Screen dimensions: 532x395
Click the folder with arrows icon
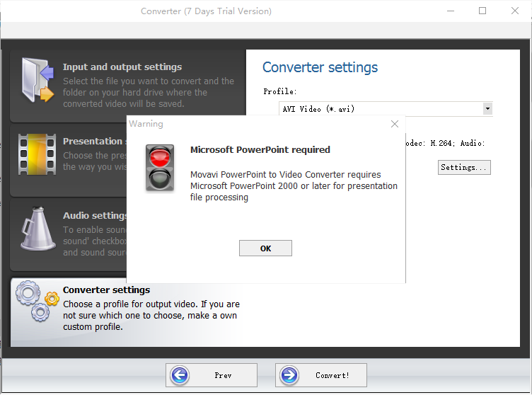tap(37, 80)
